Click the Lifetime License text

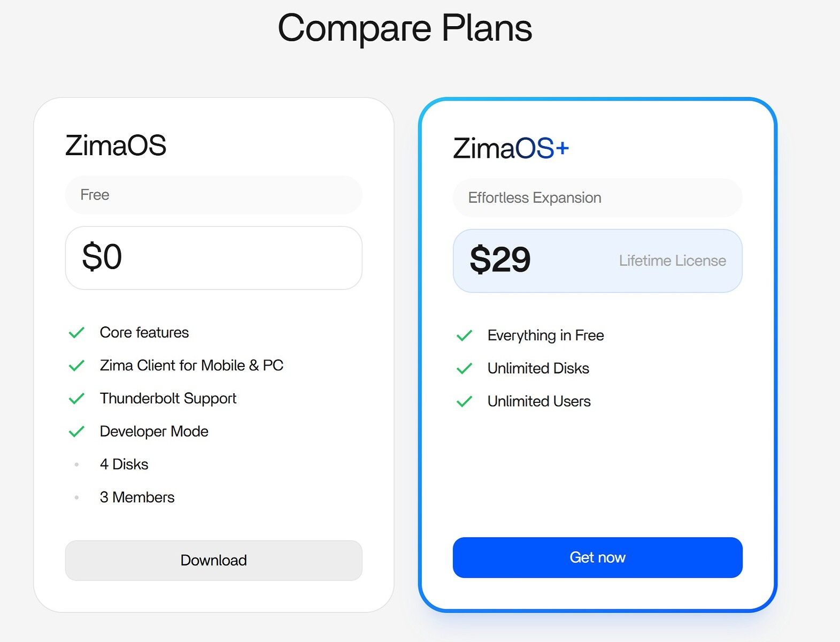pos(672,261)
